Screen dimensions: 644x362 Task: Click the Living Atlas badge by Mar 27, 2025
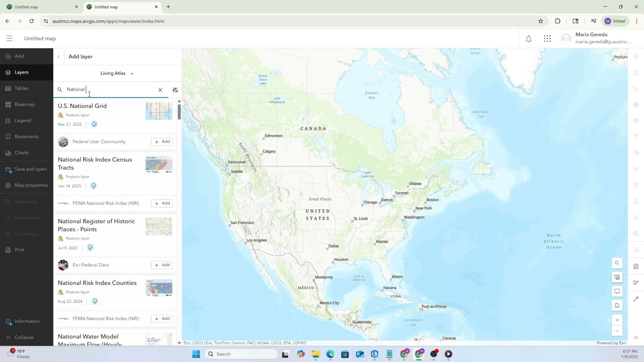tap(94, 124)
